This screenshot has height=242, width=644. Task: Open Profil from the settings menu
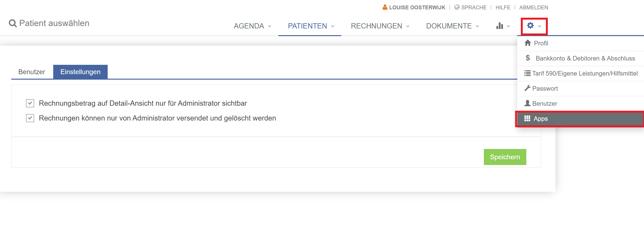tap(581, 43)
